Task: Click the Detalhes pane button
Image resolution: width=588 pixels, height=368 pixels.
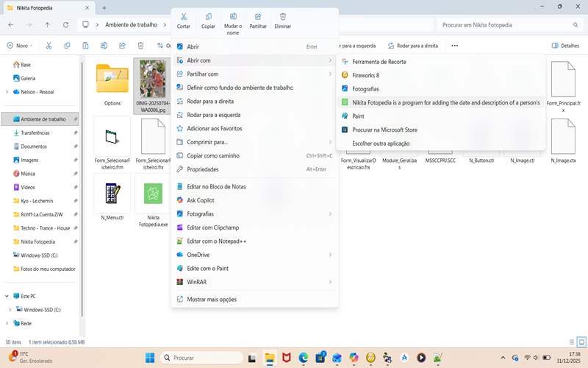Action: click(x=564, y=46)
